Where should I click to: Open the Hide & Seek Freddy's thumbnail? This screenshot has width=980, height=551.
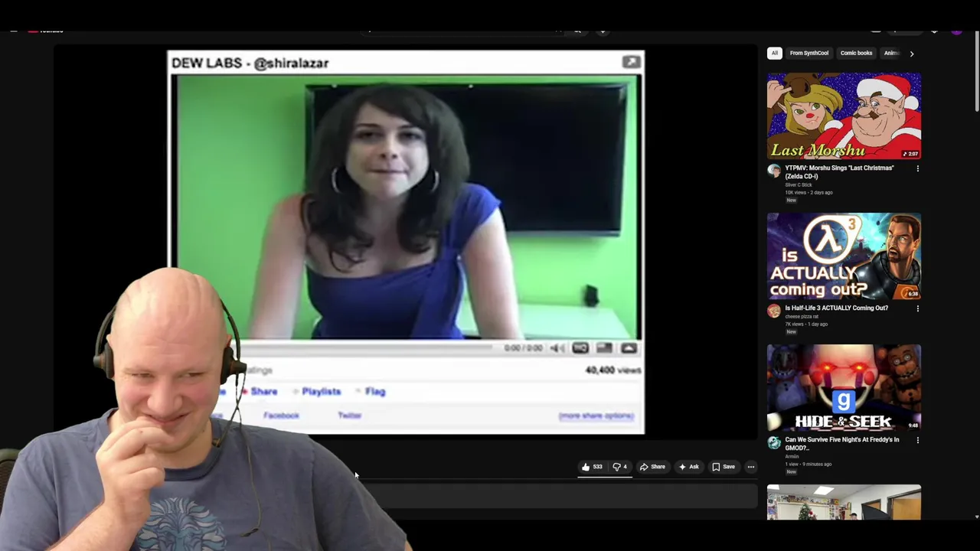click(844, 388)
